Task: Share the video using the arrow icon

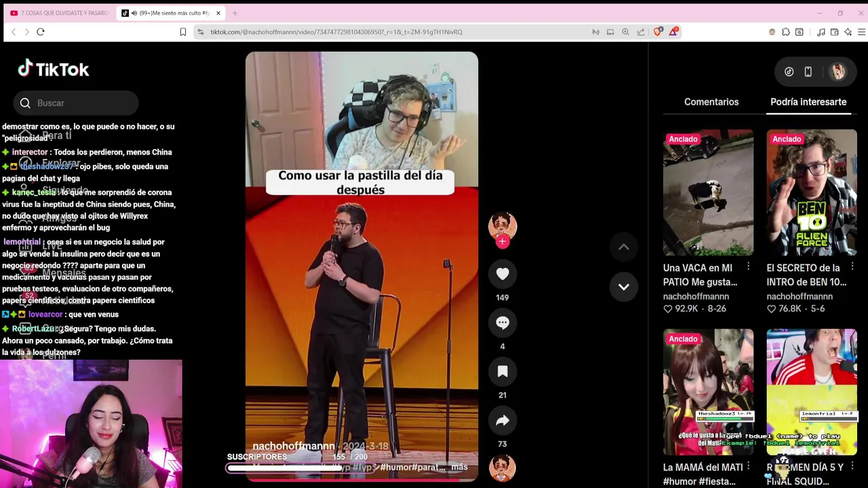Action: click(x=502, y=420)
